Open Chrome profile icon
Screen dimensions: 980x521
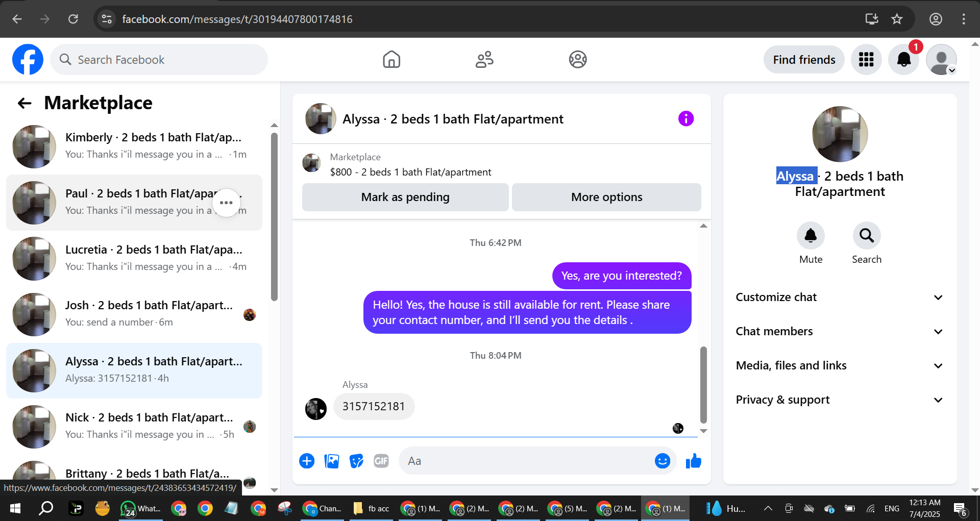pos(936,19)
